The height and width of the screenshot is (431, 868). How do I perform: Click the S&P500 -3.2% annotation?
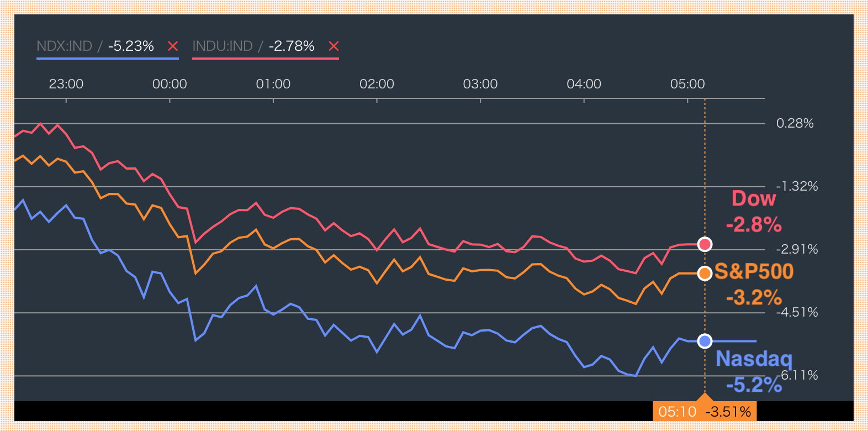pos(754,284)
